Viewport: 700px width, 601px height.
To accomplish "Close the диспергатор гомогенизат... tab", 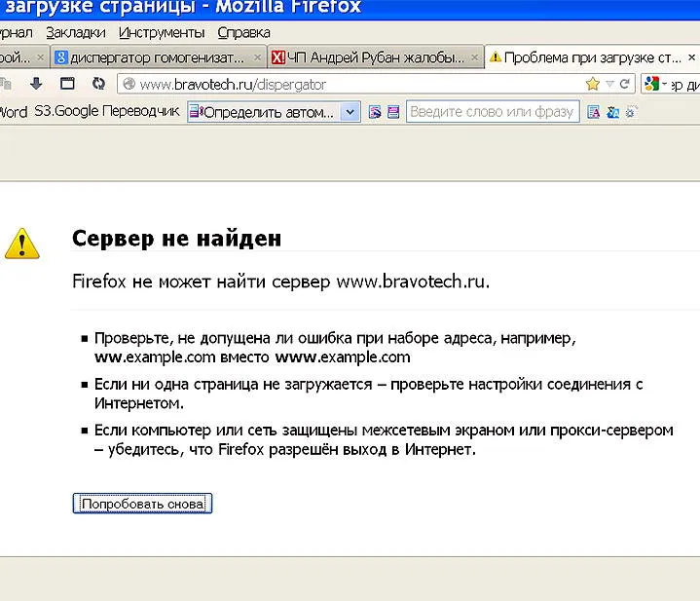I will (x=257, y=57).
